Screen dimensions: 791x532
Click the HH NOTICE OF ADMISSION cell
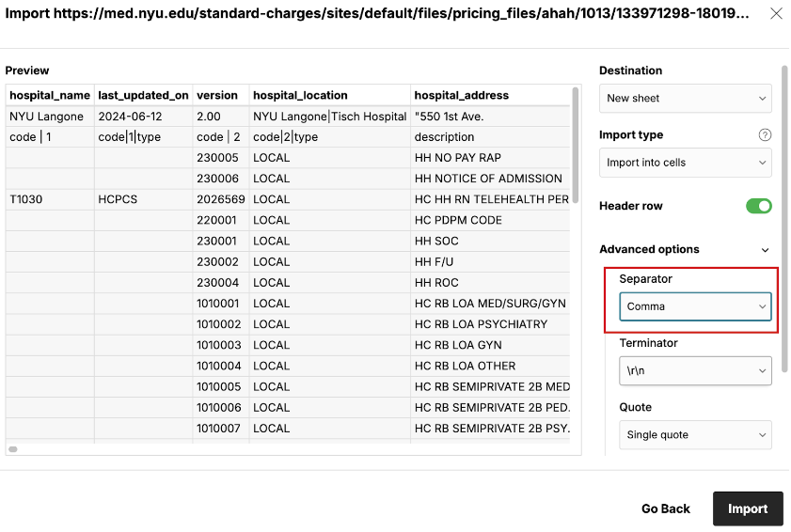(x=489, y=179)
